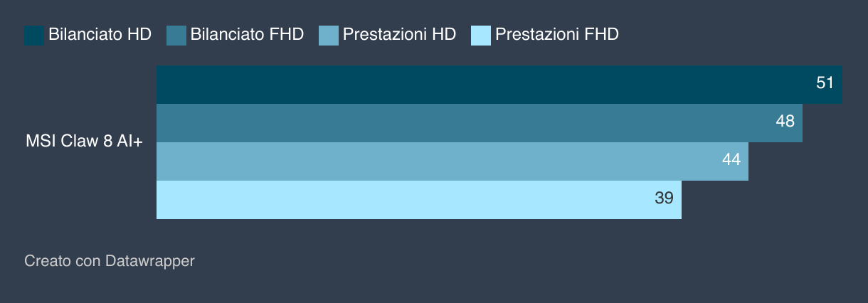
Task: Click the lightest bar with value 39
Action: 419,200
